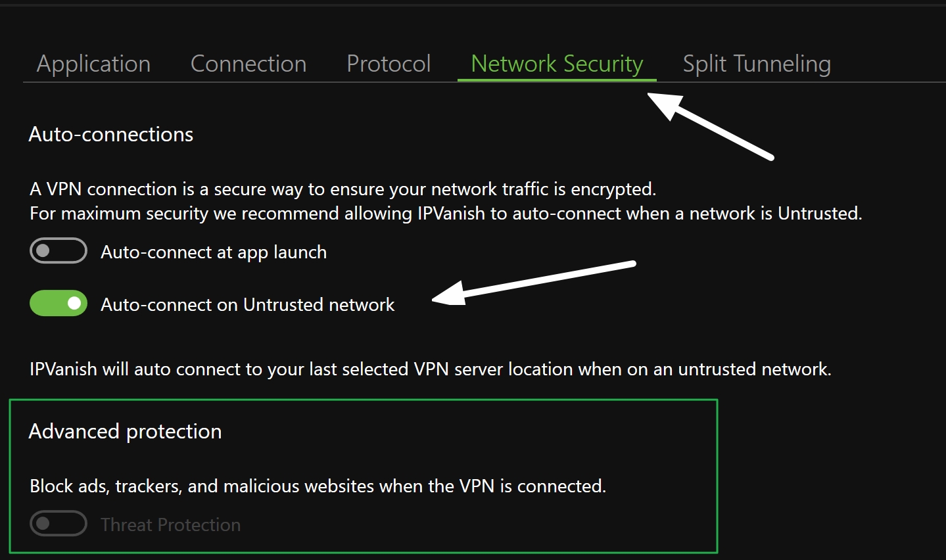Click the Advanced protection heading
This screenshot has width=946, height=560.
[x=125, y=431]
